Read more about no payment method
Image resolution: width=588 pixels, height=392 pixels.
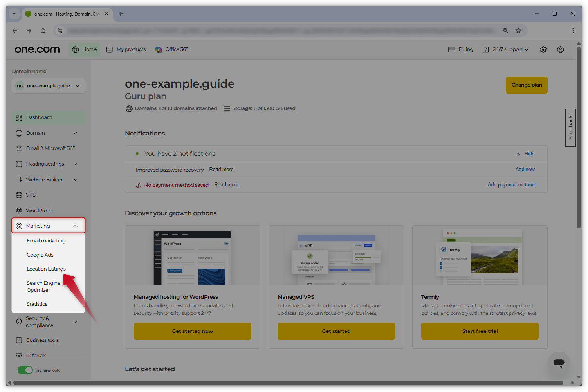coord(226,185)
